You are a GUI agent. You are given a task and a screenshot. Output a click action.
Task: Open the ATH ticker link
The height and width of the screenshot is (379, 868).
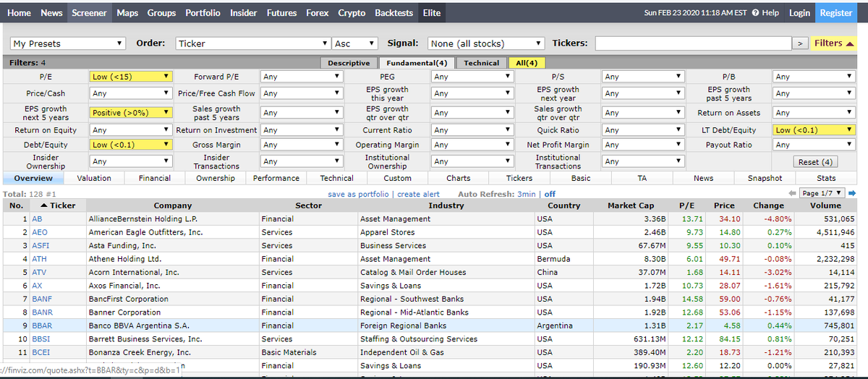39,259
